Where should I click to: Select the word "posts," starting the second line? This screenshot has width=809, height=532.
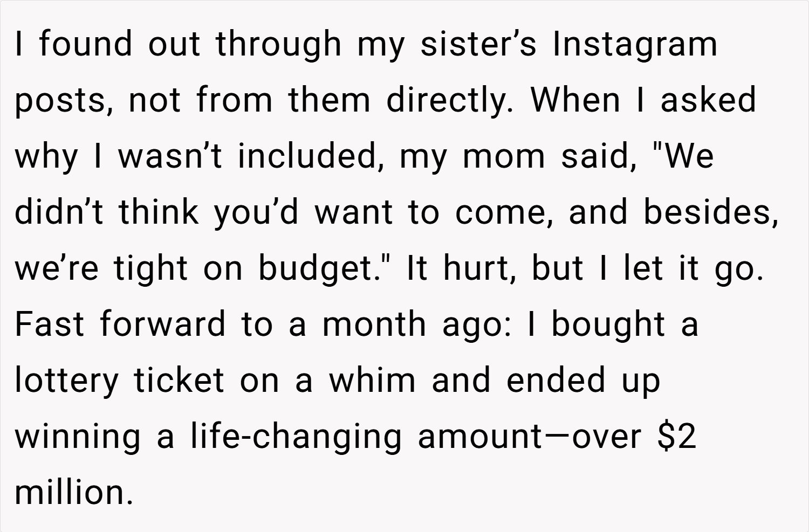64,102
